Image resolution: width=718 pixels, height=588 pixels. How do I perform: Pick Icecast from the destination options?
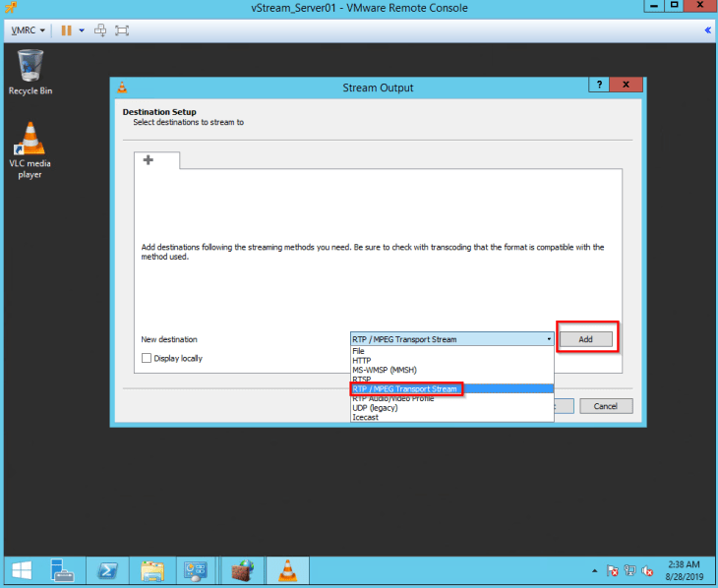pos(365,417)
